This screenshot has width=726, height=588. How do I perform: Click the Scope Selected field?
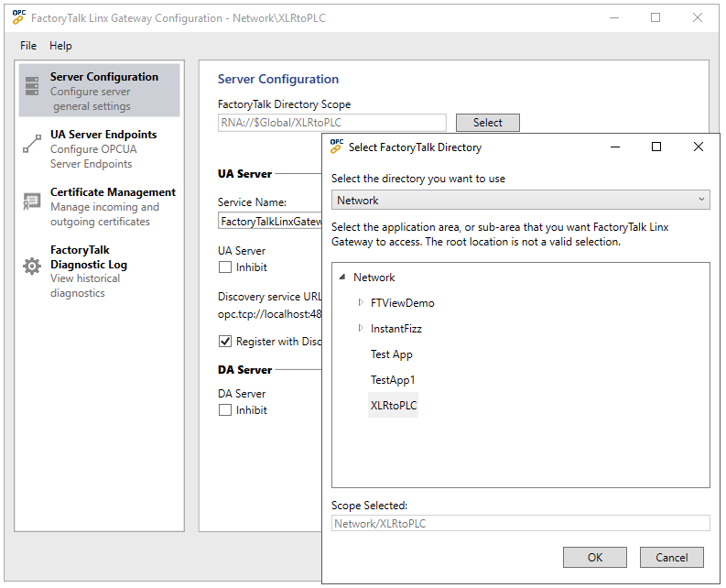(x=520, y=524)
